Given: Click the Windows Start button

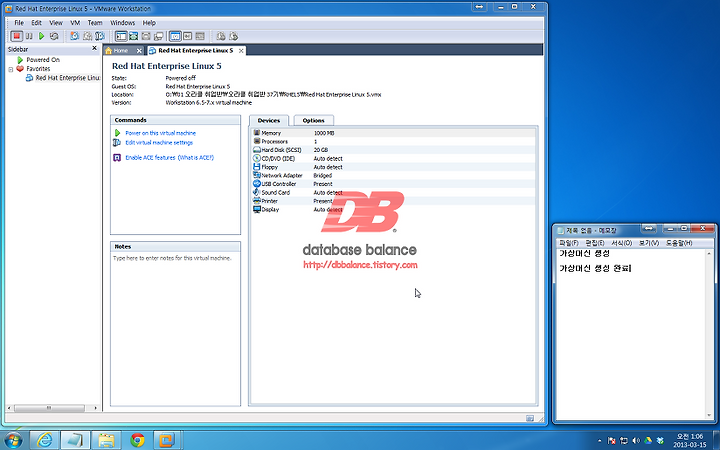Looking at the screenshot, I should 13,440.
